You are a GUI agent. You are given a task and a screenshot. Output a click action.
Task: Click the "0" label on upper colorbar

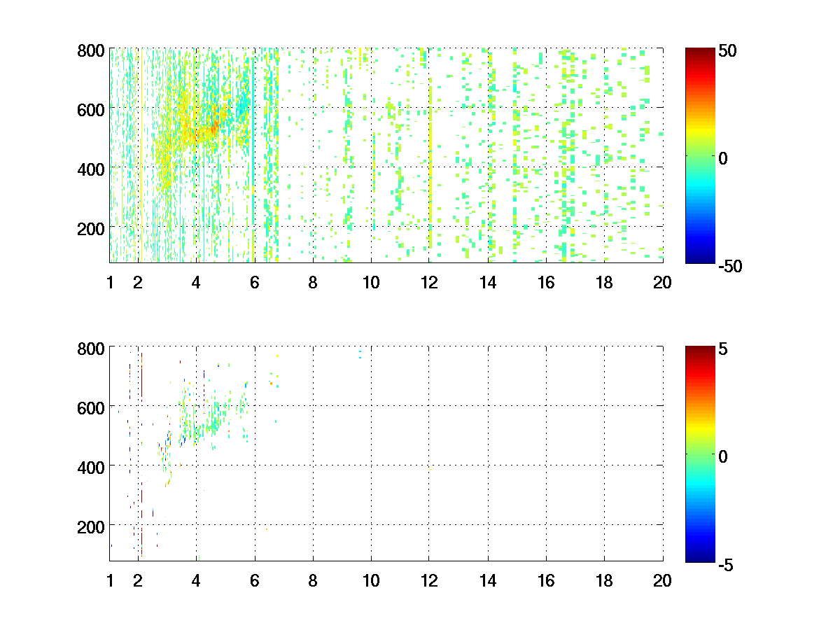click(x=724, y=158)
